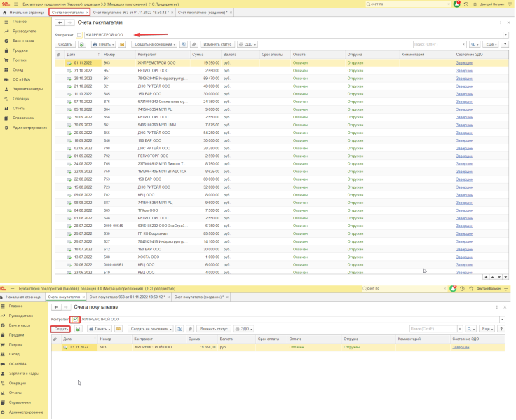516x420 pixels.
Task: Click the Дт/Кт postings icon in bottom toolbar
Action: (x=179, y=329)
